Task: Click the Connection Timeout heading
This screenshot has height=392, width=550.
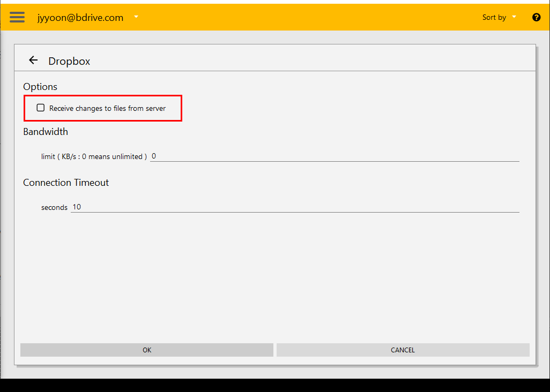Action: [x=66, y=183]
